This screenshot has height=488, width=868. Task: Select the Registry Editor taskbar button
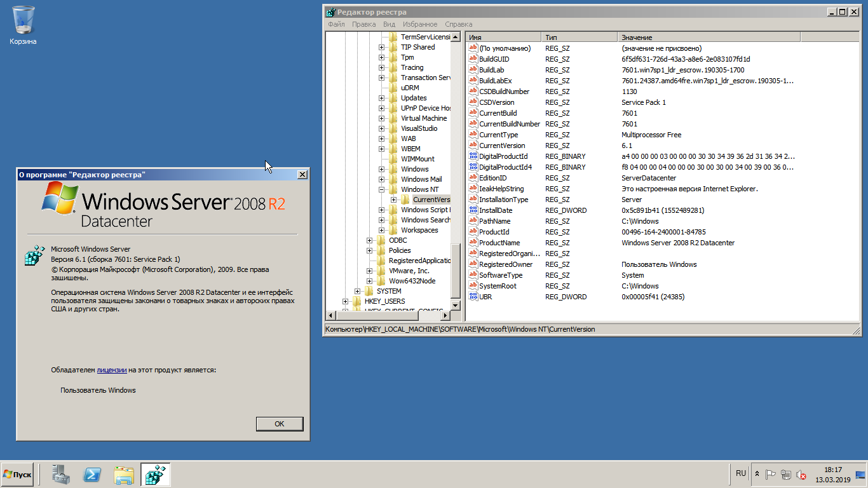click(155, 474)
